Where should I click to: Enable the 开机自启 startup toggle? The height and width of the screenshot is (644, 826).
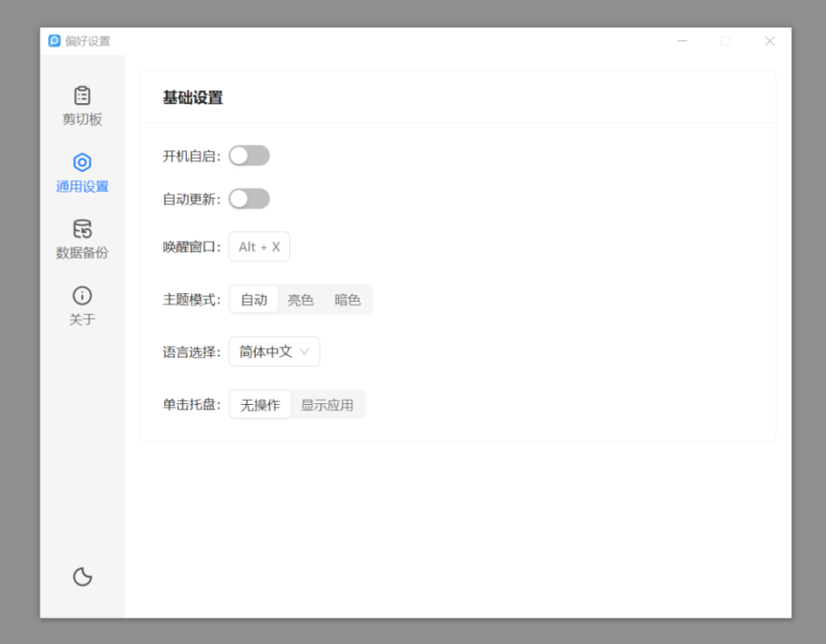pos(250,155)
